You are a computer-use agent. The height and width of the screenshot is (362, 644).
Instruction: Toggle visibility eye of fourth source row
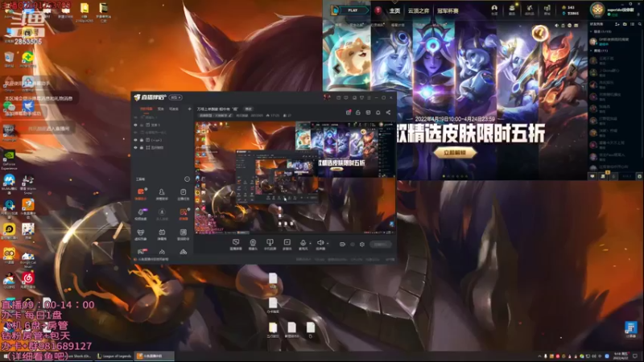[x=135, y=140]
